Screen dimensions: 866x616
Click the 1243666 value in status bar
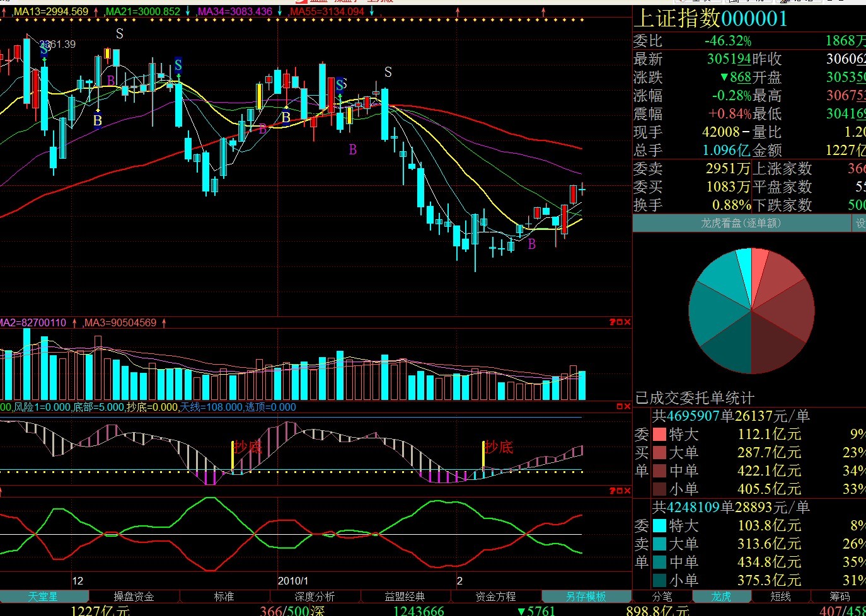[419, 610]
